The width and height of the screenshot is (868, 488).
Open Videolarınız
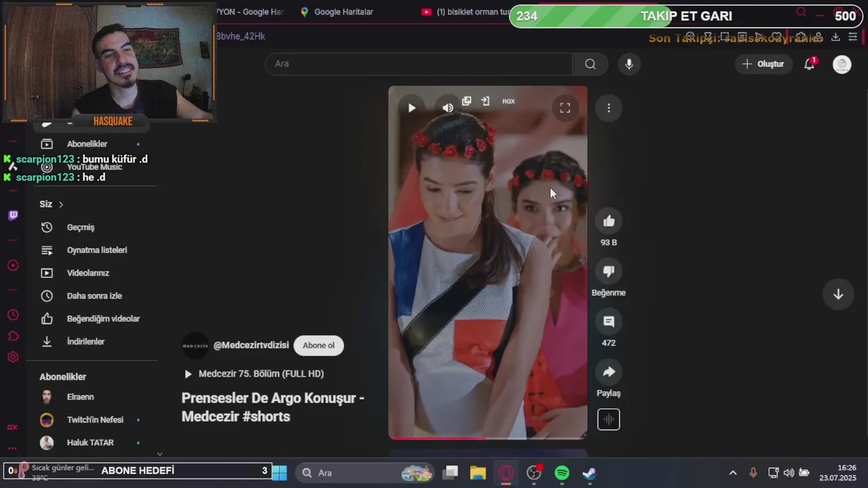87,273
